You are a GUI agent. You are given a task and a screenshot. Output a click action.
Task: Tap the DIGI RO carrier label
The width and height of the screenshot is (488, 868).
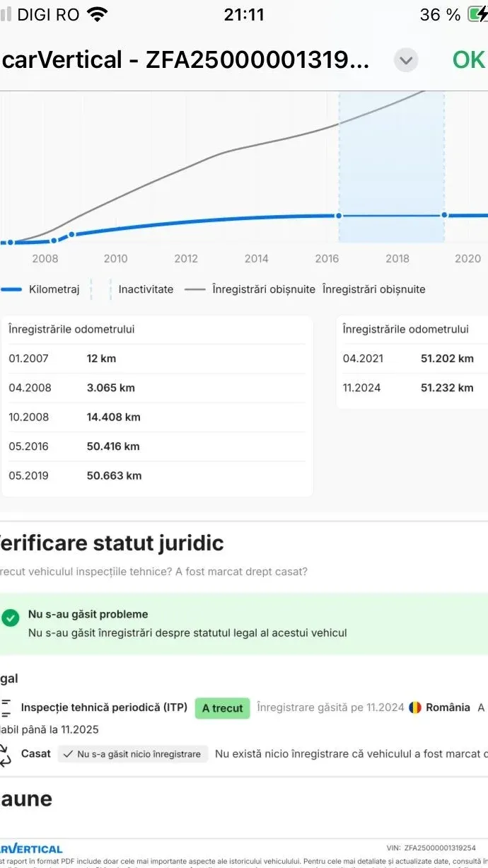[48, 14]
